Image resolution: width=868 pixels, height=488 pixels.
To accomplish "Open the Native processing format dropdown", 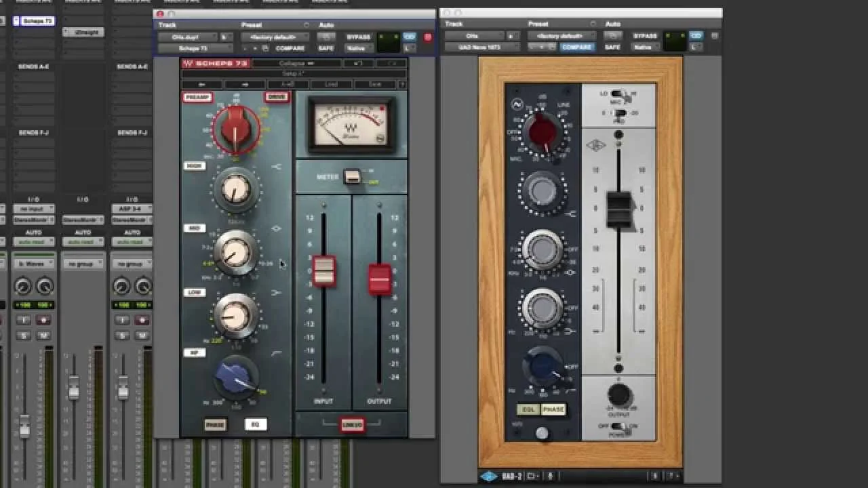I will [x=358, y=48].
